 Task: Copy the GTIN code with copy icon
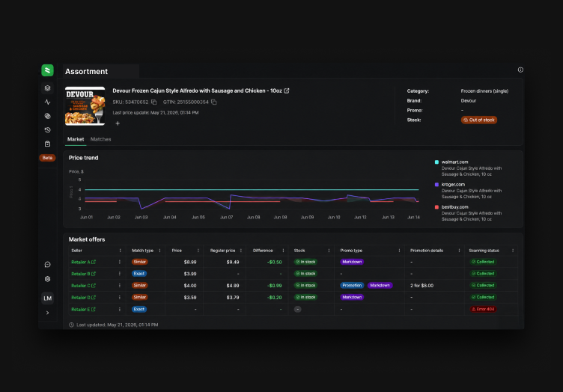tap(214, 102)
